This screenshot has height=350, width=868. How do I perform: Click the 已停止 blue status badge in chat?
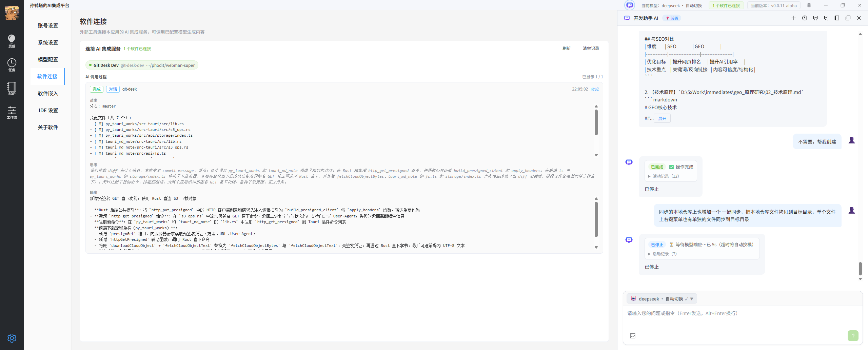point(657,245)
